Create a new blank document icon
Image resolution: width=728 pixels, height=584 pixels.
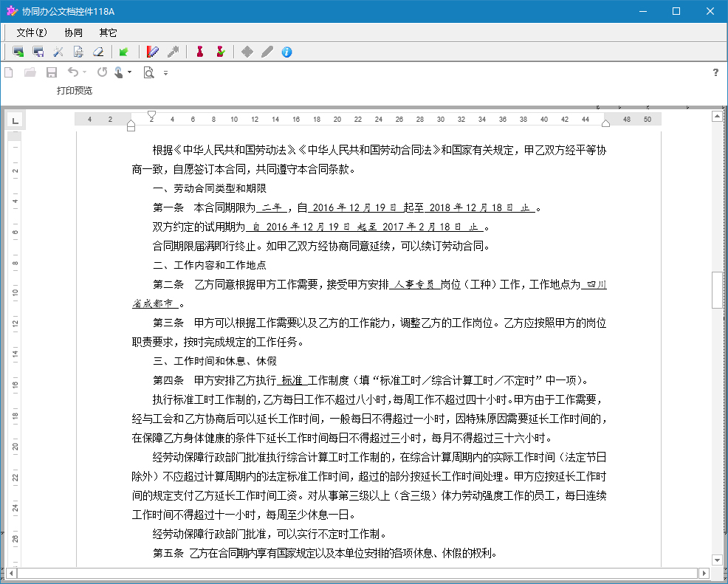point(9,72)
